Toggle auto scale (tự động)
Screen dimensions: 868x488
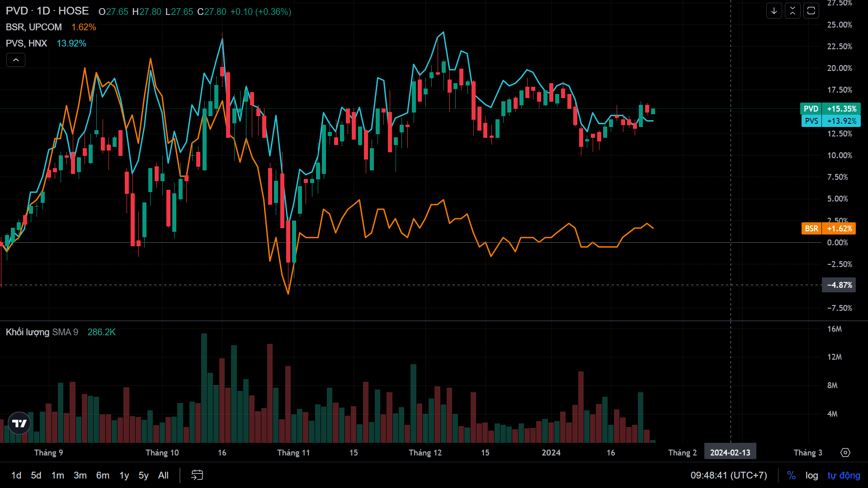point(844,475)
